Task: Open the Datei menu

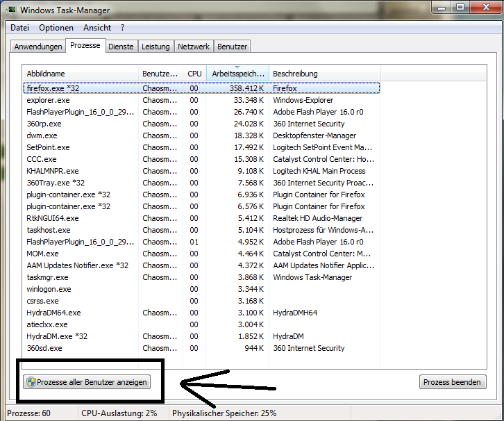Action: point(20,28)
